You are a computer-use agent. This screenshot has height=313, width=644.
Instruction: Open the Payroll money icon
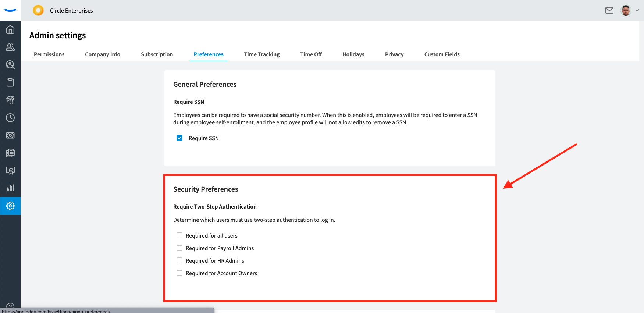[10, 135]
